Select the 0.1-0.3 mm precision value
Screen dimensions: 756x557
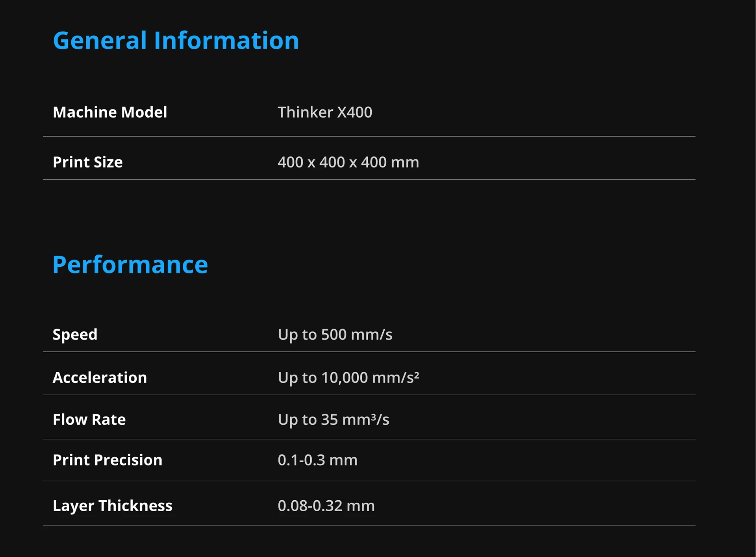pyautogui.click(x=317, y=460)
